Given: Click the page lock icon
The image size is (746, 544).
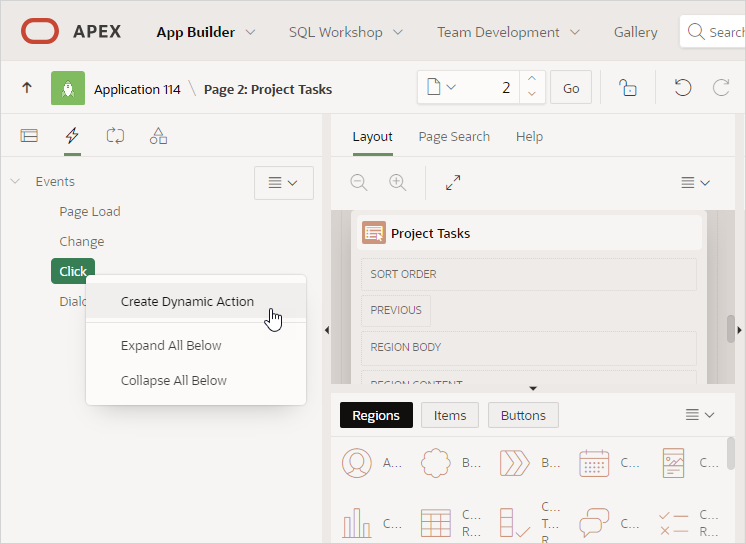Looking at the screenshot, I should tap(628, 88).
